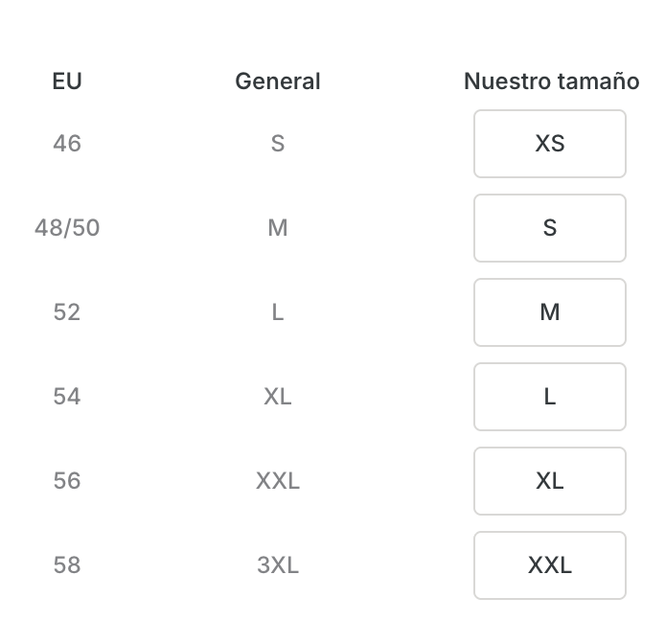Pick the L size button
The image size is (665, 644).
(x=550, y=397)
